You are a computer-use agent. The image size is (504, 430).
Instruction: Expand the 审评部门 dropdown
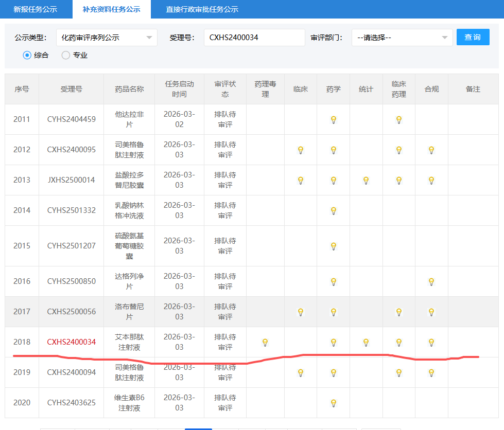pyautogui.click(x=402, y=38)
